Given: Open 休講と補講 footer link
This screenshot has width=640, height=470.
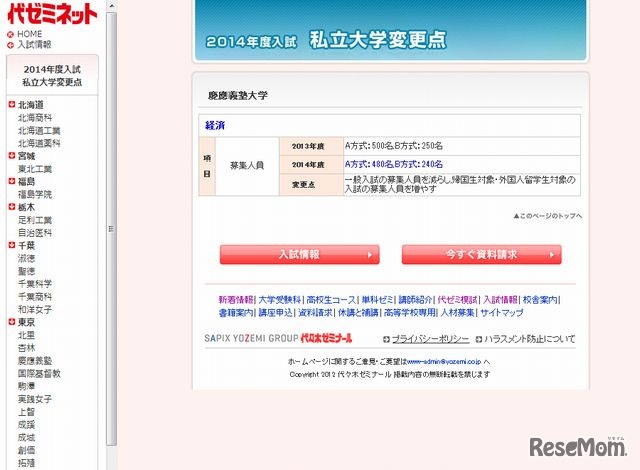Looking at the screenshot, I should tap(358, 313).
